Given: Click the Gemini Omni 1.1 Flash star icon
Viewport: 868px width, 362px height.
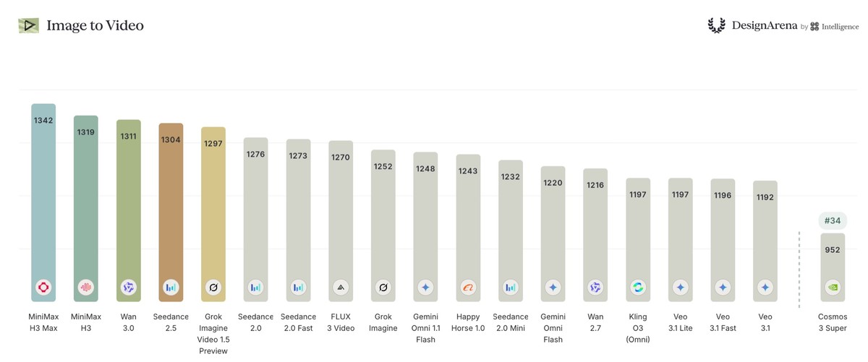Looking at the screenshot, I should pos(425,287).
